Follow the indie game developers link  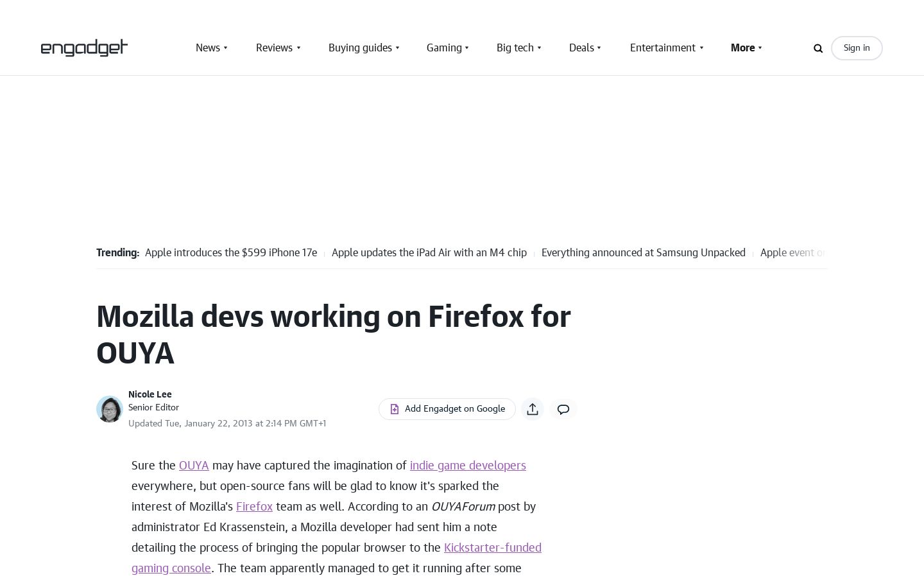(468, 465)
